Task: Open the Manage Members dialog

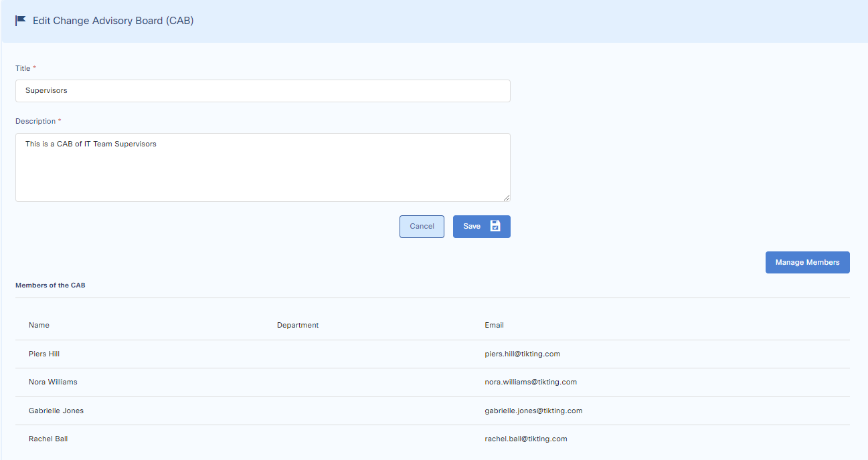Action: (807, 263)
